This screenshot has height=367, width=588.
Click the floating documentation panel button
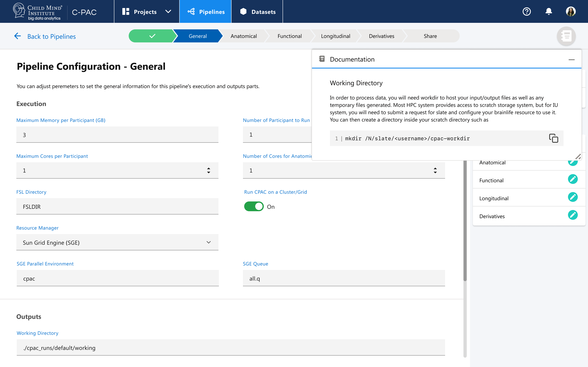click(566, 36)
